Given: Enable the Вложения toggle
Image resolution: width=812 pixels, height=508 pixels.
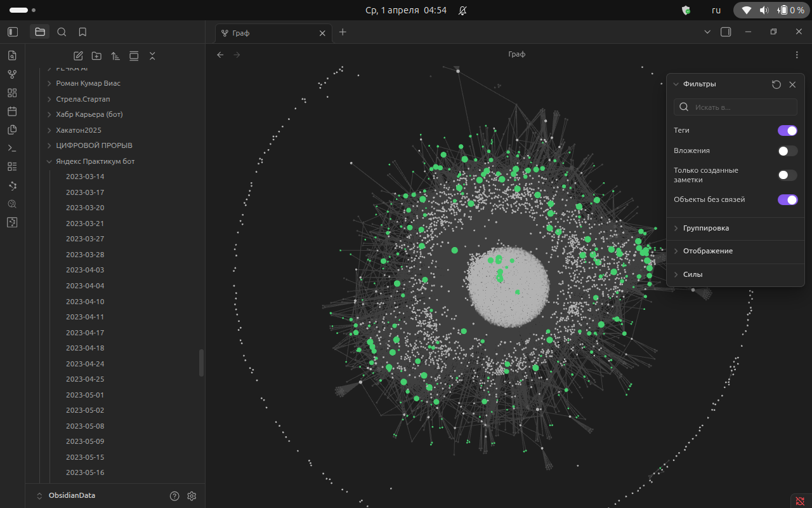Looking at the screenshot, I should click(x=787, y=151).
